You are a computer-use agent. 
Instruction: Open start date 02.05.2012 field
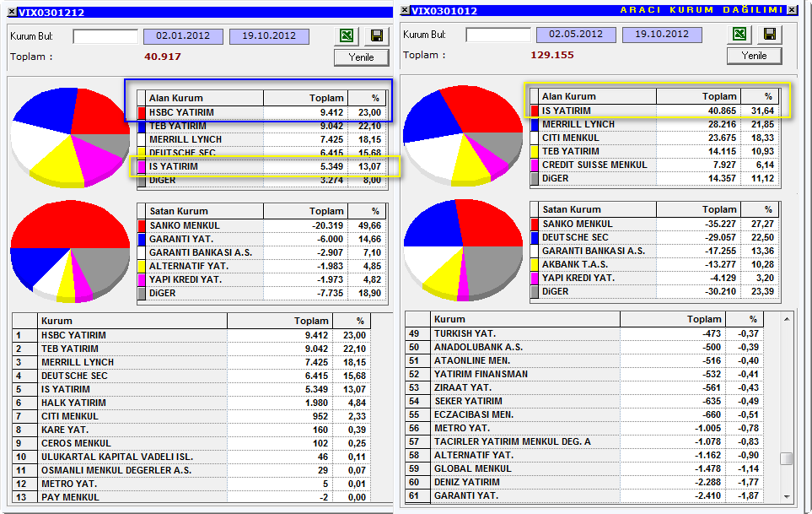(576, 35)
